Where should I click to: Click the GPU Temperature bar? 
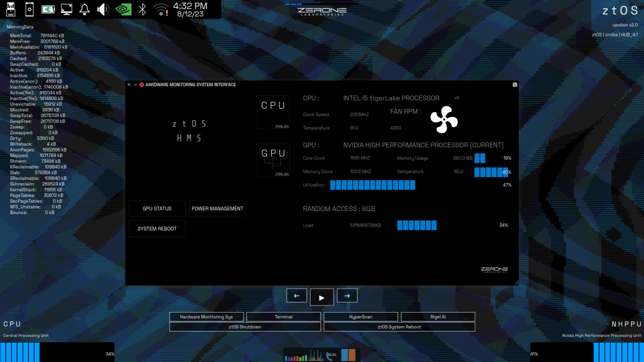[x=492, y=172]
